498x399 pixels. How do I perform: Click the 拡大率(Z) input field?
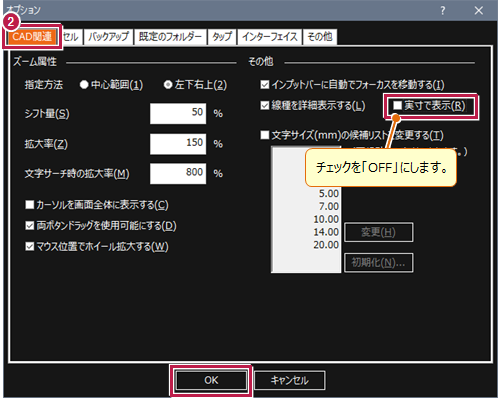click(x=178, y=144)
